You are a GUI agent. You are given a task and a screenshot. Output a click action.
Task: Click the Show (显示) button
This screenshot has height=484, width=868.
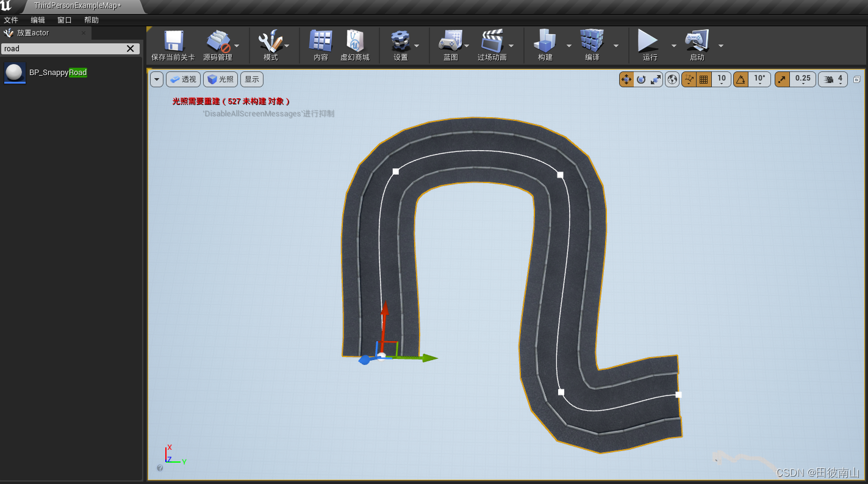pyautogui.click(x=252, y=79)
